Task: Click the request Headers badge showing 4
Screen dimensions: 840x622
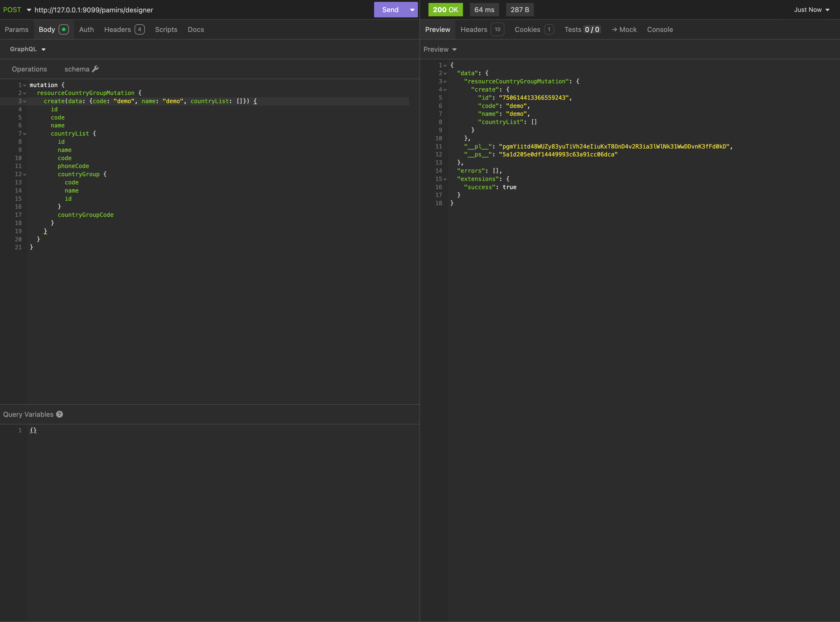Action: 140,29
